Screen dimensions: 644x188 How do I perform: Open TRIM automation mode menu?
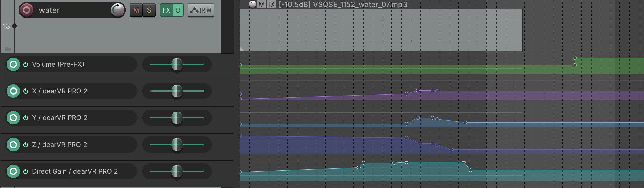[201, 10]
